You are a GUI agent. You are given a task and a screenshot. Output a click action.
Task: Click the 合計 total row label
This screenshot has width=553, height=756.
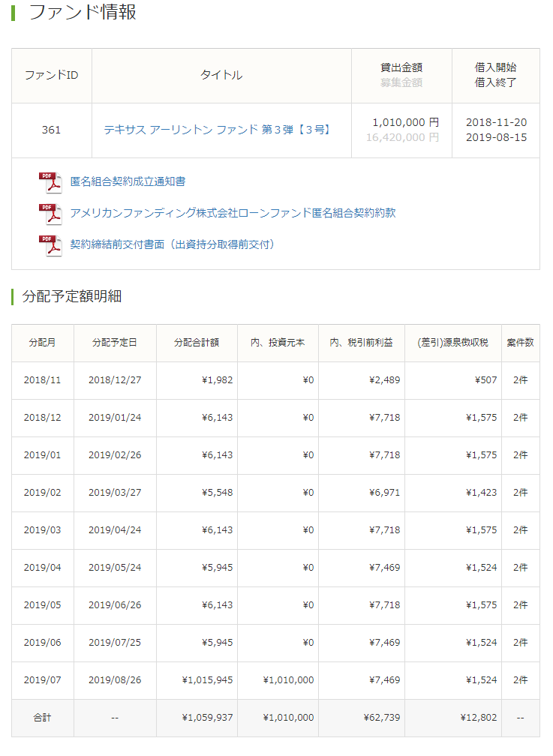pos(42,718)
